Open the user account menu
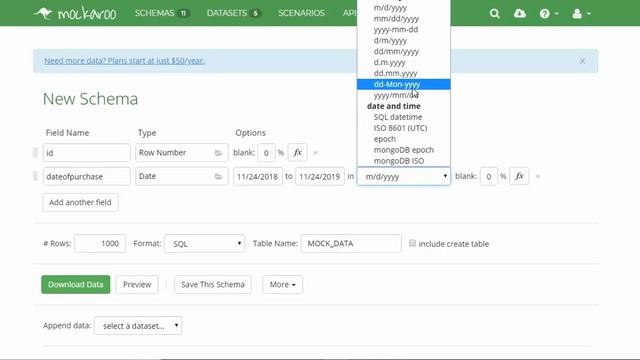Screen dimensions: 640x360 [581, 13]
